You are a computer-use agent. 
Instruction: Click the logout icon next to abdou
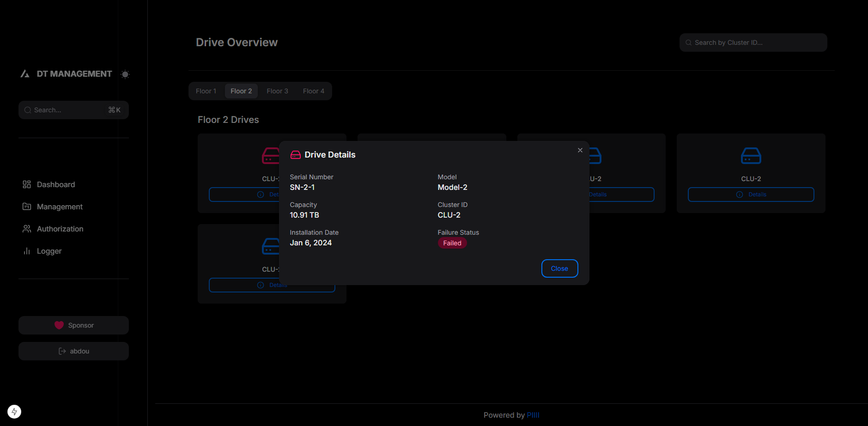[x=62, y=351]
